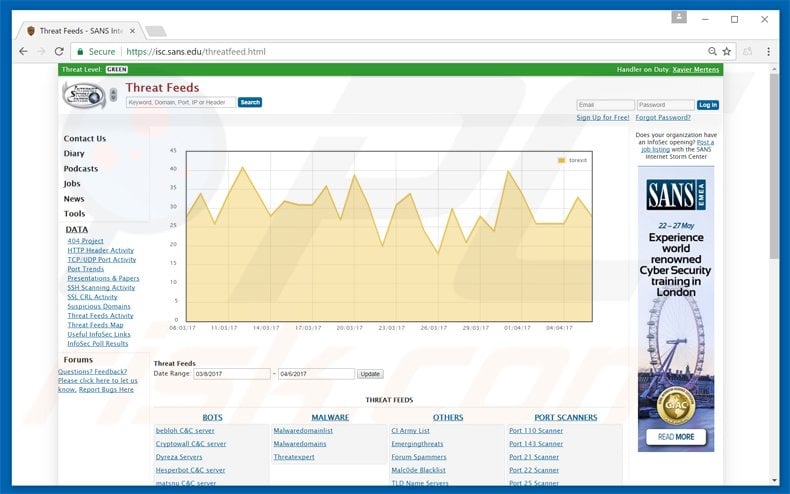Open Emergingthreats feed link
The image size is (790, 494).
(x=417, y=444)
